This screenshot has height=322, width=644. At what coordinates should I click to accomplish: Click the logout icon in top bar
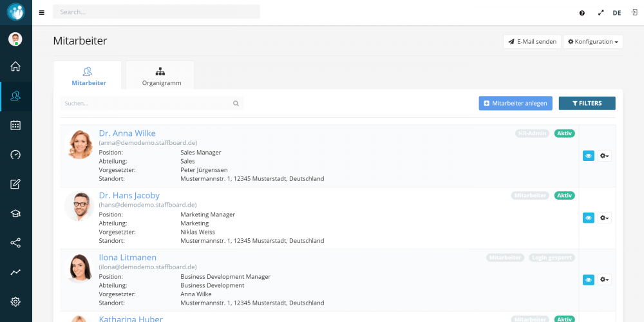pos(634,12)
